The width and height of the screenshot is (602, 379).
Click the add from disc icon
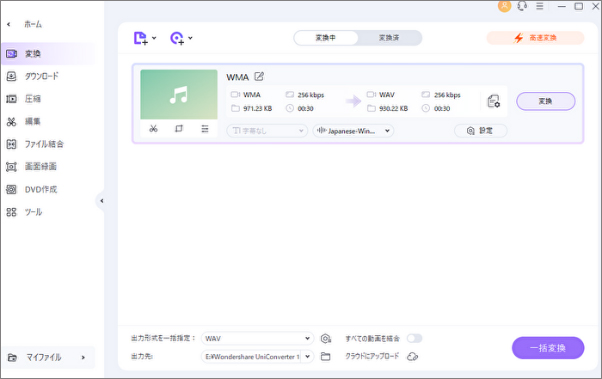pos(177,38)
